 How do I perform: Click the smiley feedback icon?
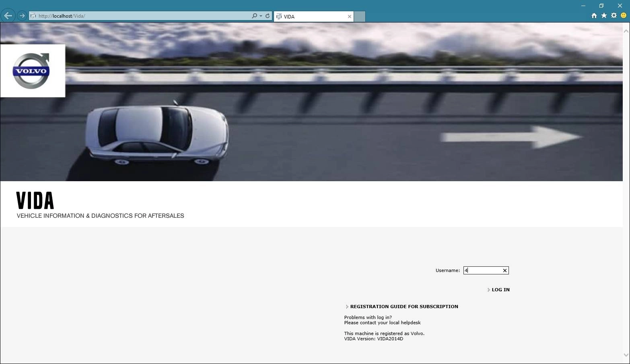624,16
